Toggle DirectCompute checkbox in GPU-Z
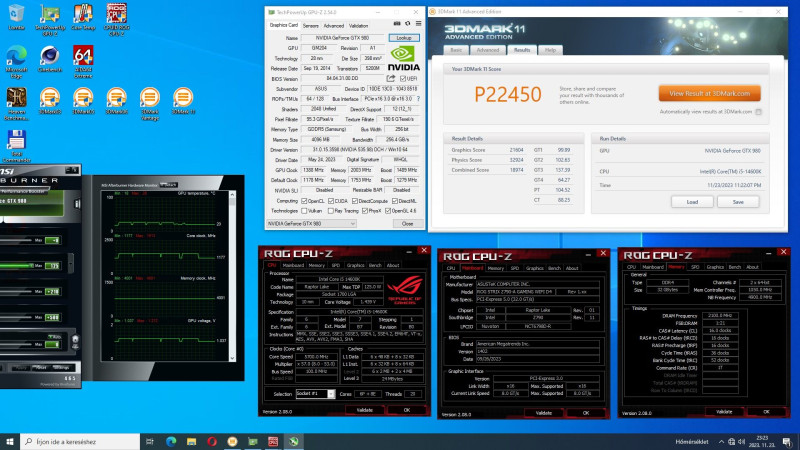 click(355, 201)
